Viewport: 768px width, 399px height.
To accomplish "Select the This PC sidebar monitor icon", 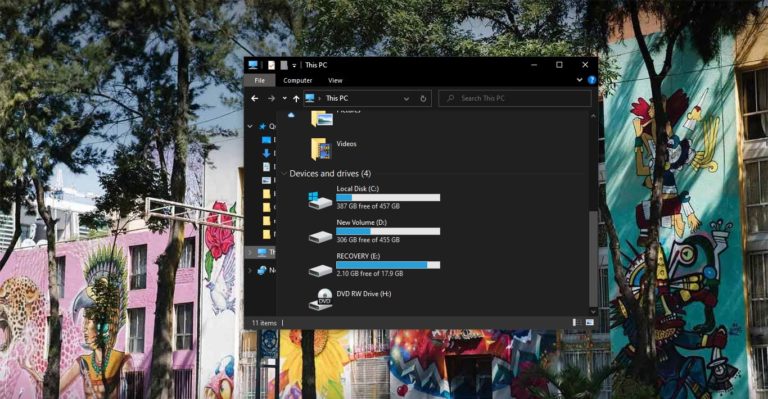I will (263, 253).
